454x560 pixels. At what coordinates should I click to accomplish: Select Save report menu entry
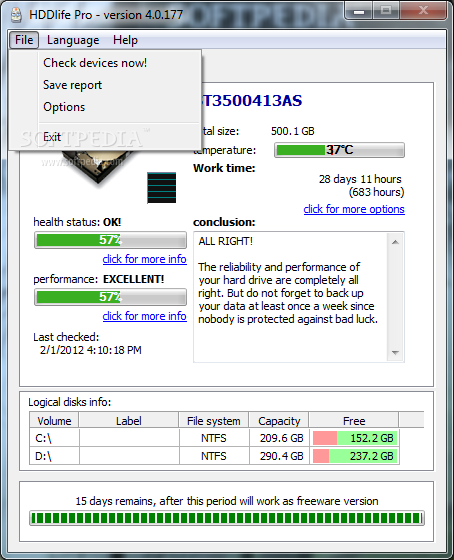[73, 85]
